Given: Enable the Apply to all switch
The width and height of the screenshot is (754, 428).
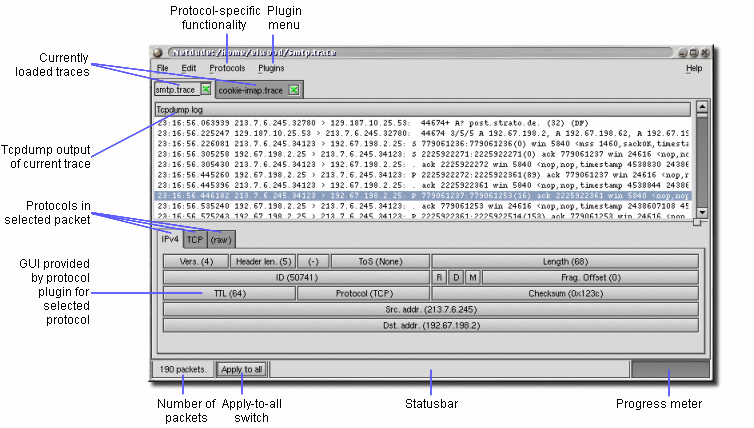Looking at the screenshot, I should 241,369.
